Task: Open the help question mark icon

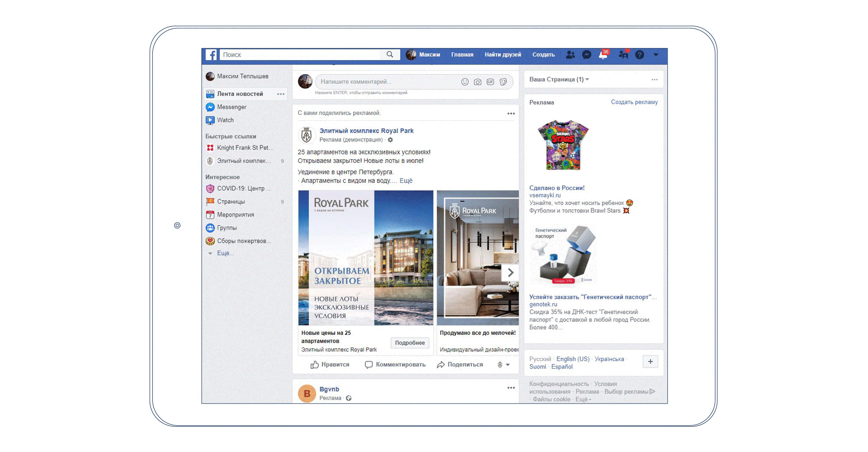Action: [639, 55]
